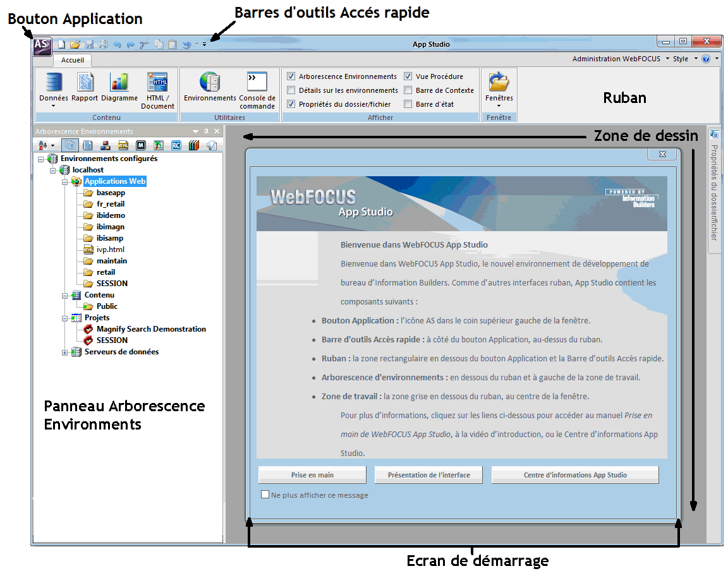Check Ne plus afficher ce message

pos(265,495)
